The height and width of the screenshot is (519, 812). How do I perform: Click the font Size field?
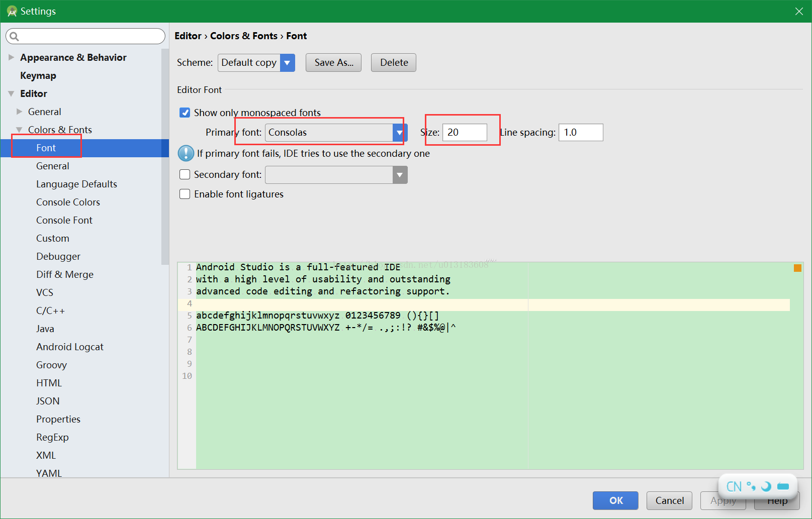pyautogui.click(x=465, y=132)
